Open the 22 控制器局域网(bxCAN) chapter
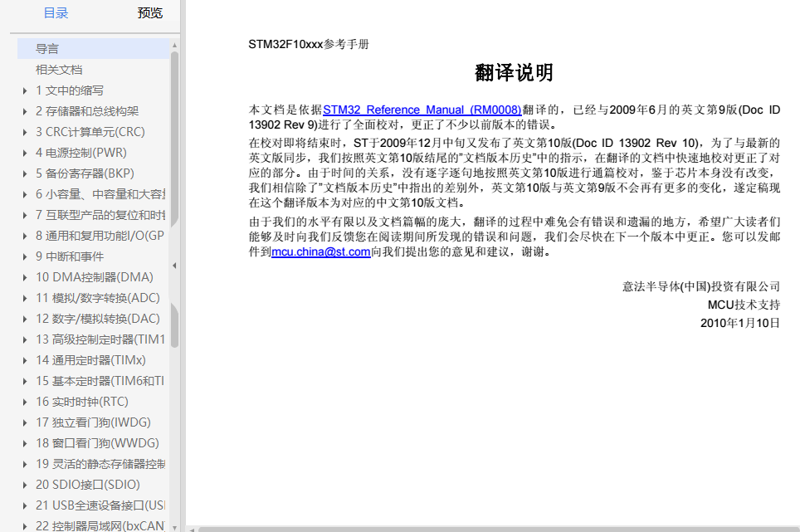 [x=100, y=526]
